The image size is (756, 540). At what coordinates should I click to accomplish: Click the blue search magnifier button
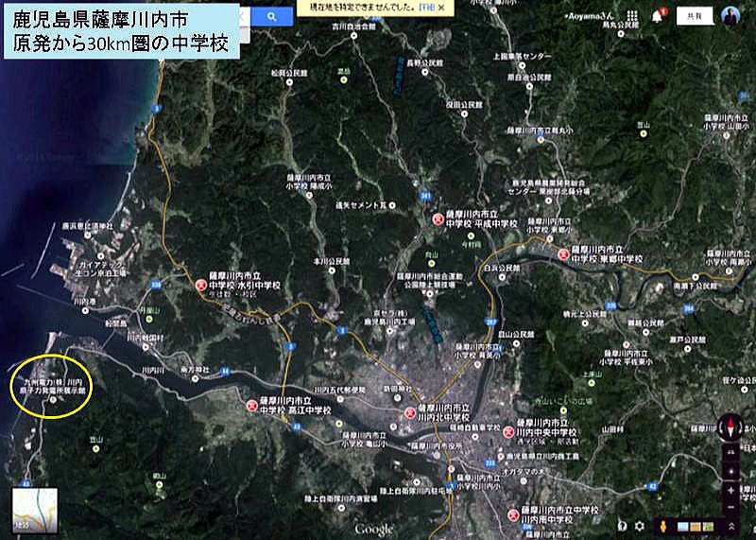click(x=272, y=17)
